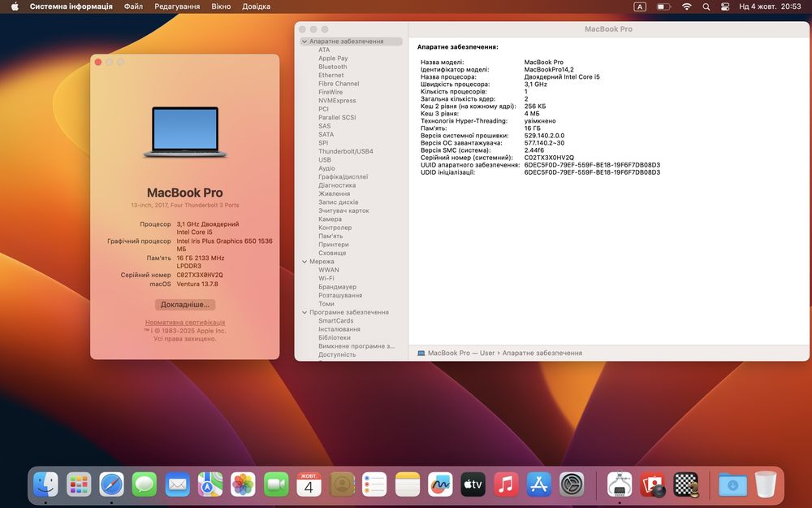Select Ethernet in hardware sidebar
This screenshot has width=812, height=508.
(x=331, y=75)
